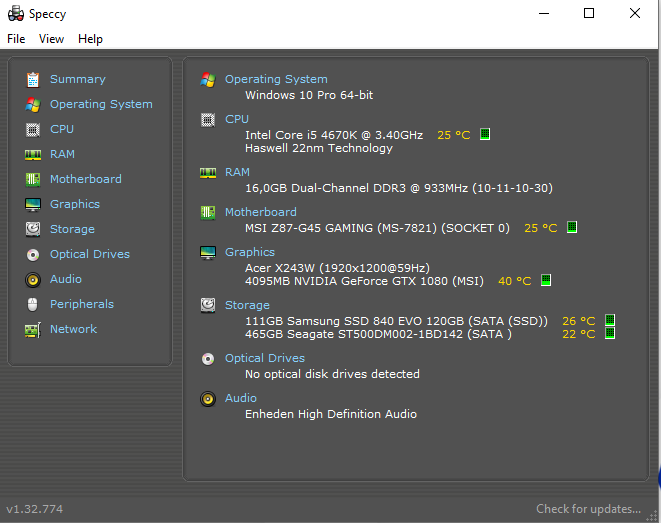Click the Network card icon in sidebar

tap(33, 330)
